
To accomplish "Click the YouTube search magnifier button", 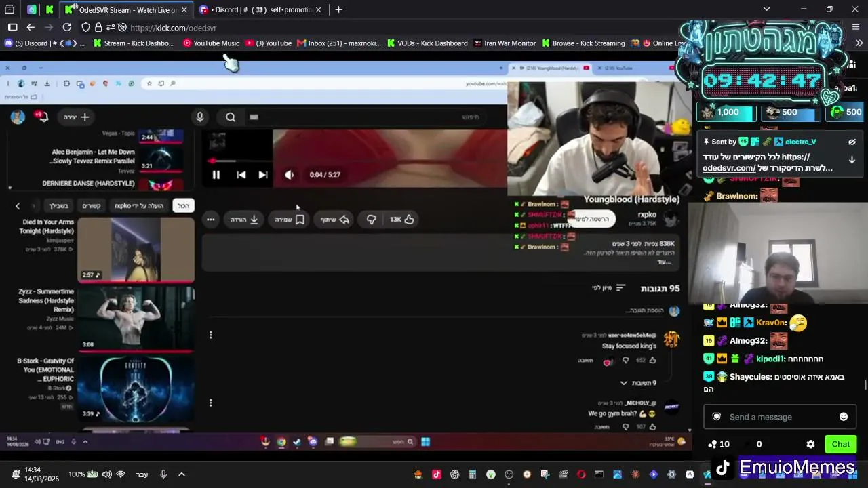I will pyautogui.click(x=231, y=117).
